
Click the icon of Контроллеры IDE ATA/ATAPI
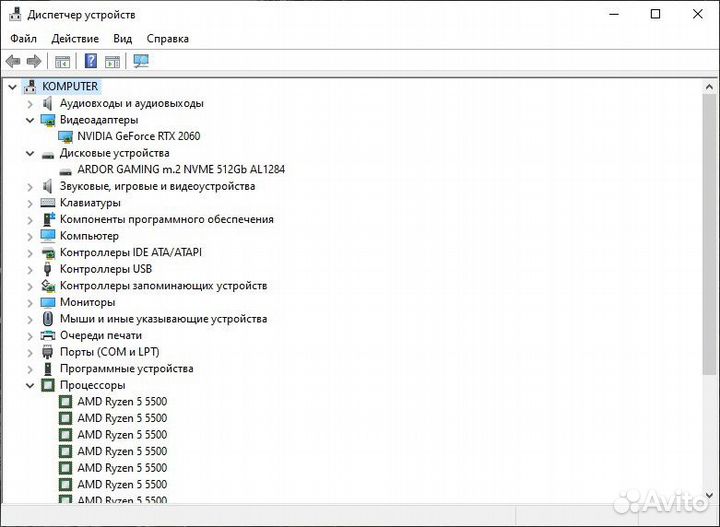point(48,252)
